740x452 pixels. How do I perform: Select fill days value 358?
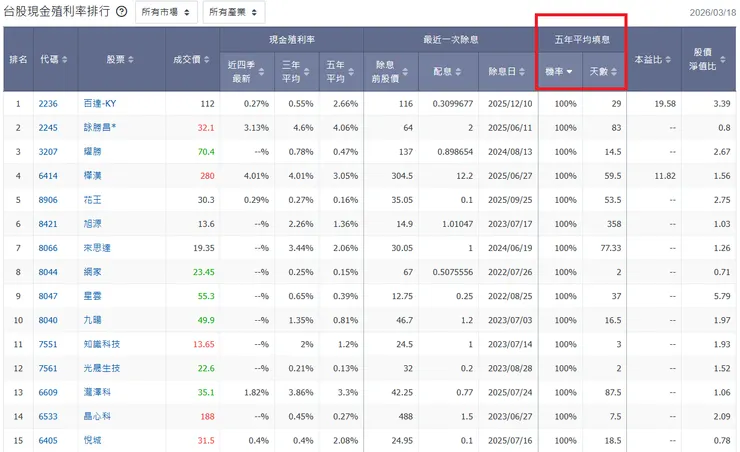point(614,224)
